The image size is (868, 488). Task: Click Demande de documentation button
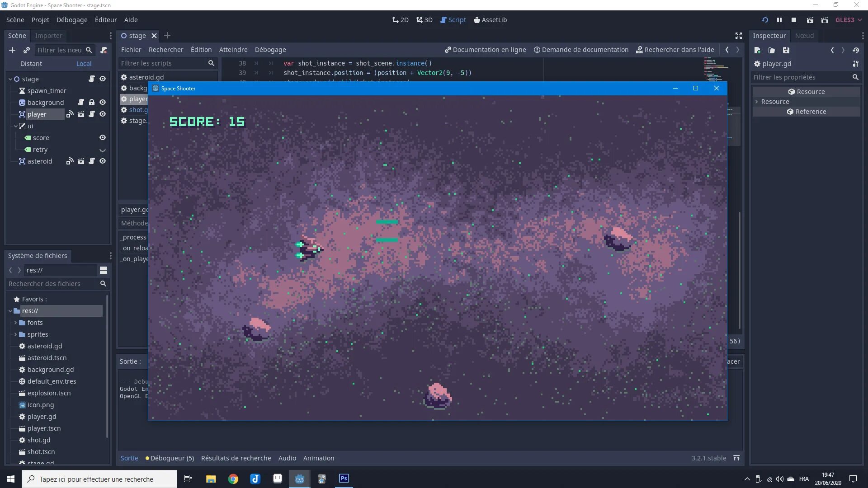tap(581, 50)
